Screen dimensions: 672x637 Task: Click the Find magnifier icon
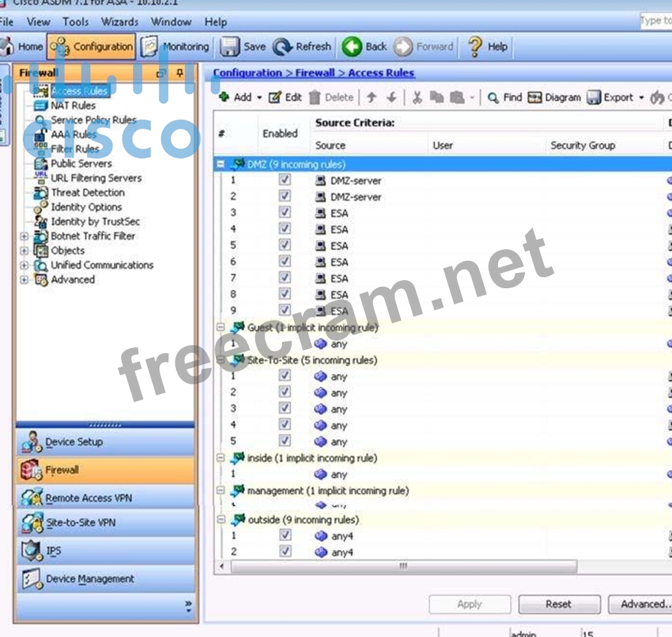[x=493, y=98]
